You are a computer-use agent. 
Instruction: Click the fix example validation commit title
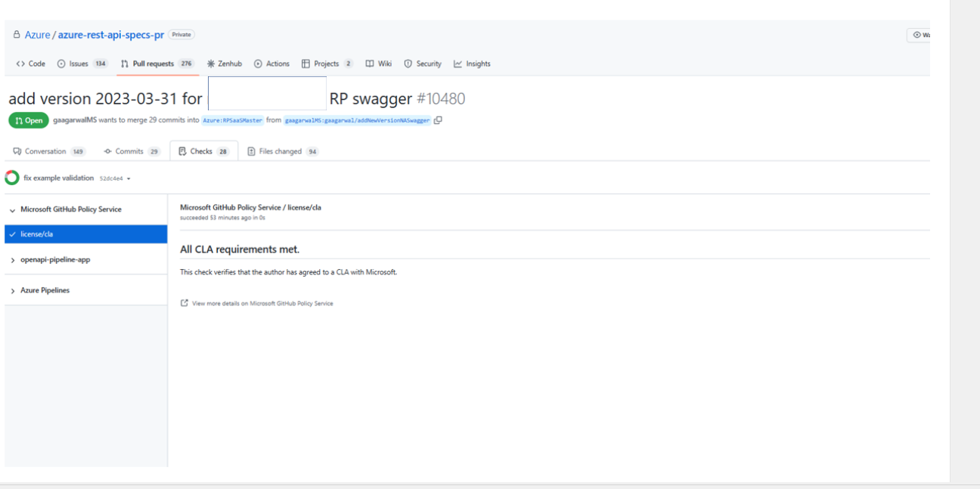click(59, 178)
